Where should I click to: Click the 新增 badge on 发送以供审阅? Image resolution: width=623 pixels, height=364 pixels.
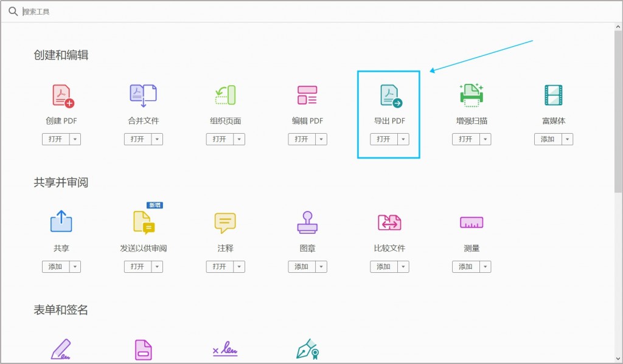tap(155, 205)
